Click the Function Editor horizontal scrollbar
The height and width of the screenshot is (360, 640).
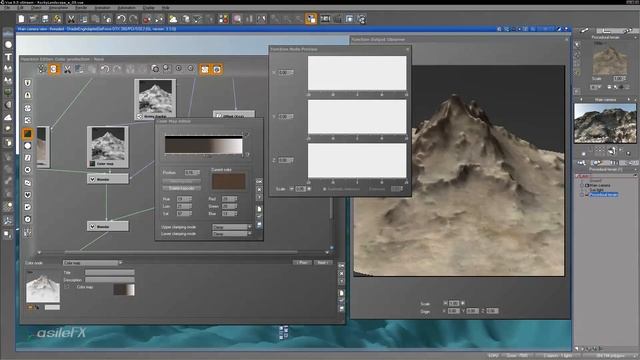coord(183,252)
